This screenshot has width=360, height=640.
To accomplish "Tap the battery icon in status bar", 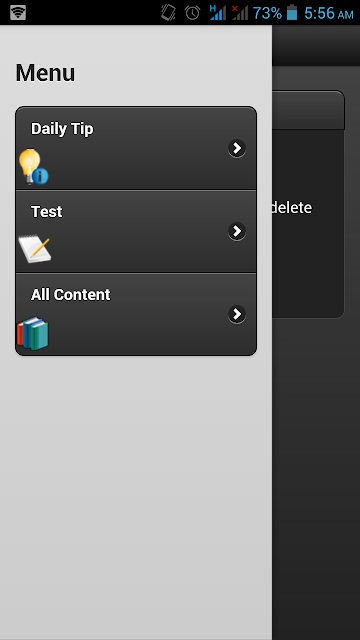I will click(292, 13).
